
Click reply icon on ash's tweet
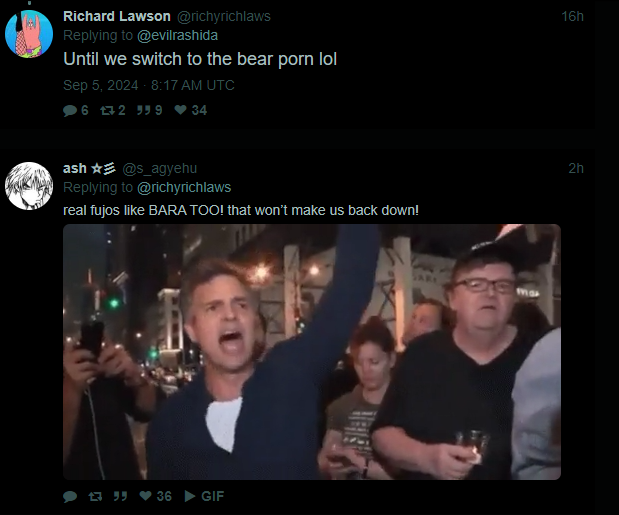click(70, 496)
